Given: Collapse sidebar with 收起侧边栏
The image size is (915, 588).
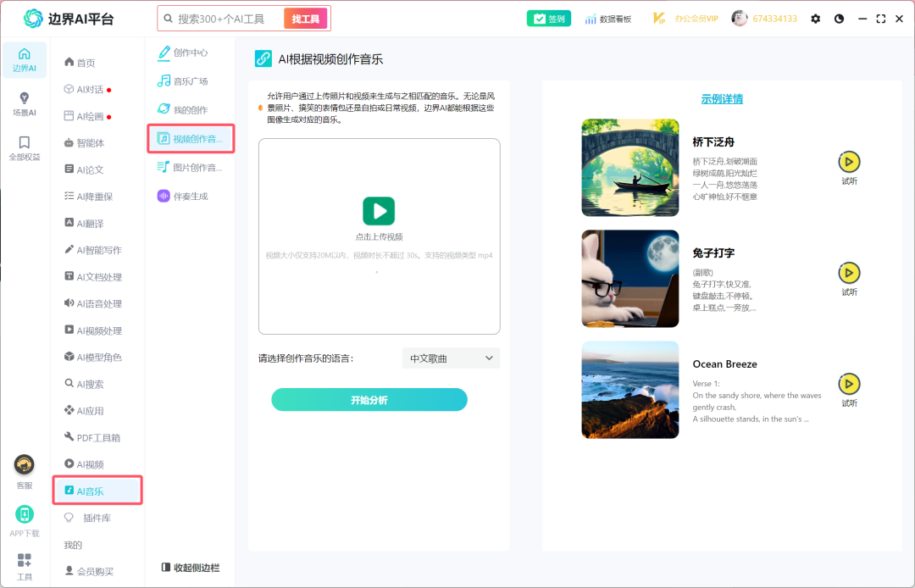Looking at the screenshot, I should pos(190,568).
